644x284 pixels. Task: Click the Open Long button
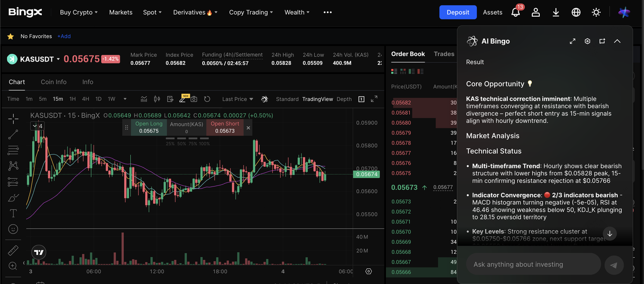click(149, 127)
